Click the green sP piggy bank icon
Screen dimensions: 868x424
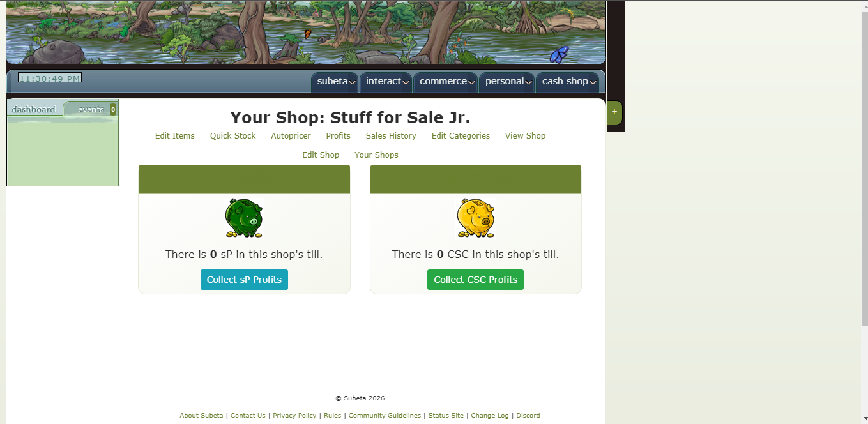244,218
